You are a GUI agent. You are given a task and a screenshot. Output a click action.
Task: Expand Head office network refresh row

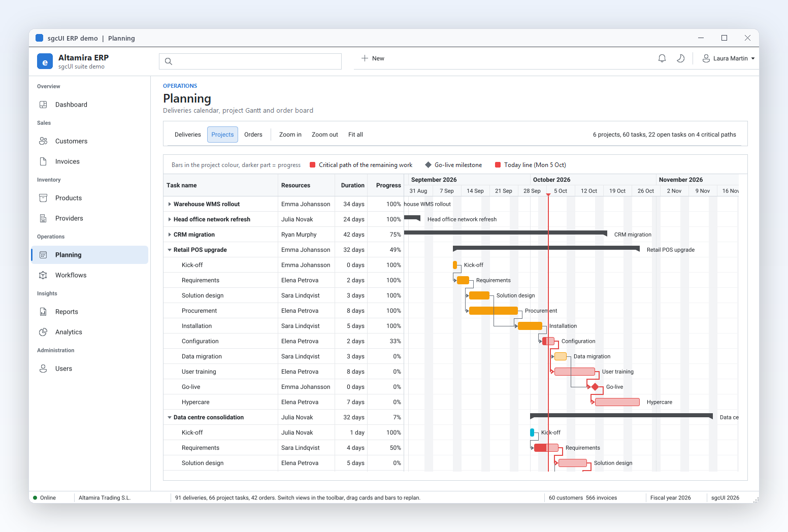click(x=170, y=219)
